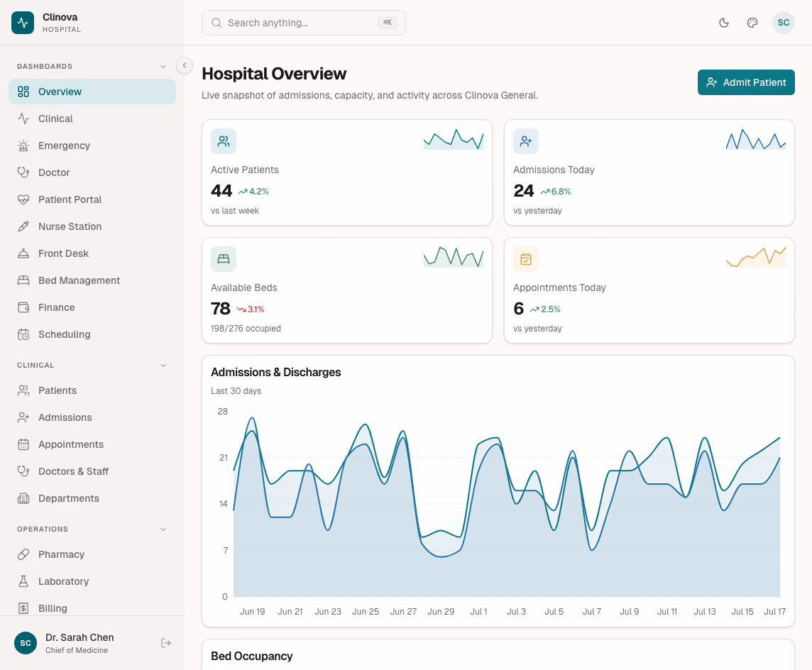Click the Jul 1 label on chart axis
The image size is (812, 670).
pyautogui.click(x=478, y=612)
